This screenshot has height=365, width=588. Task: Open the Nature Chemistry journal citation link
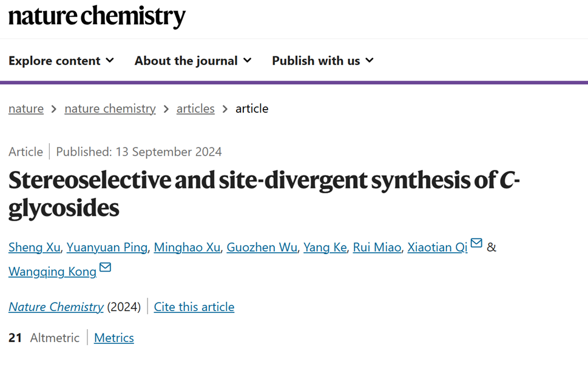[x=56, y=307]
